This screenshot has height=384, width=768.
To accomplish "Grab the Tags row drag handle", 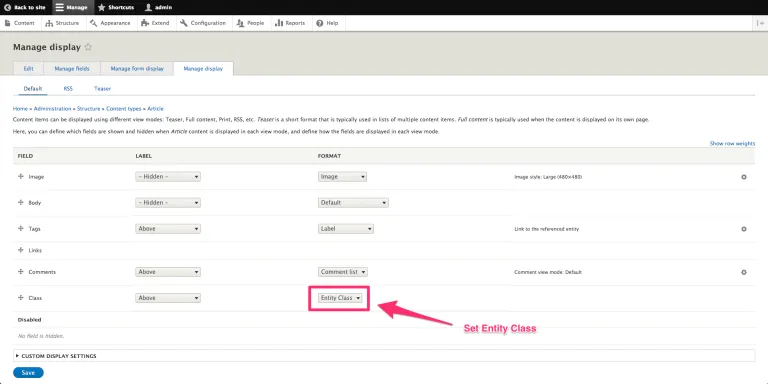I will pyautogui.click(x=21, y=229).
